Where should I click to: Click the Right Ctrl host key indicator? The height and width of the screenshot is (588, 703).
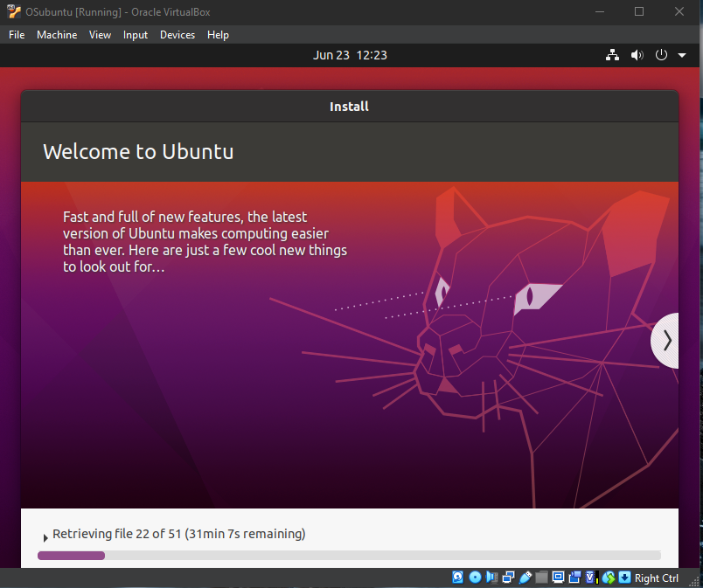coord(657,578)
